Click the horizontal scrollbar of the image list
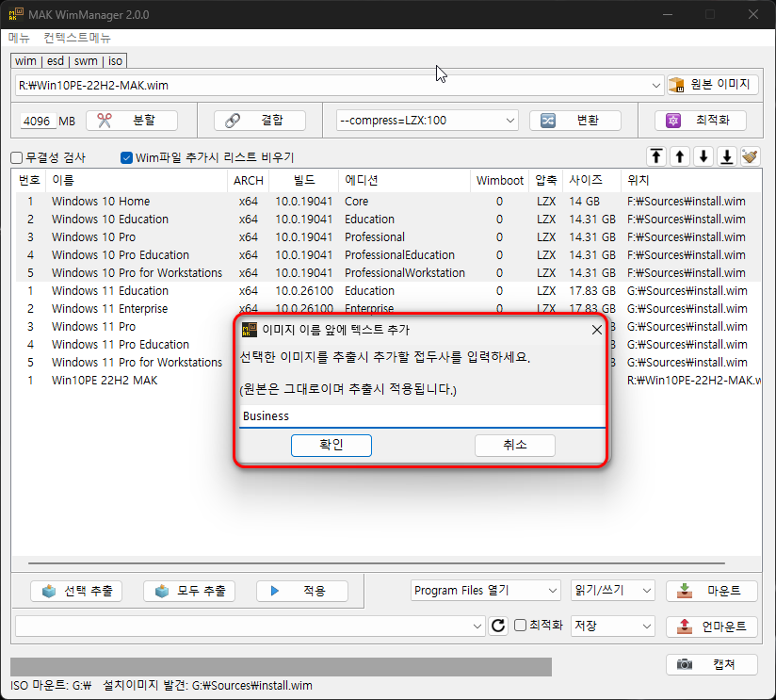The image size is (776, 700). point(376,562)
